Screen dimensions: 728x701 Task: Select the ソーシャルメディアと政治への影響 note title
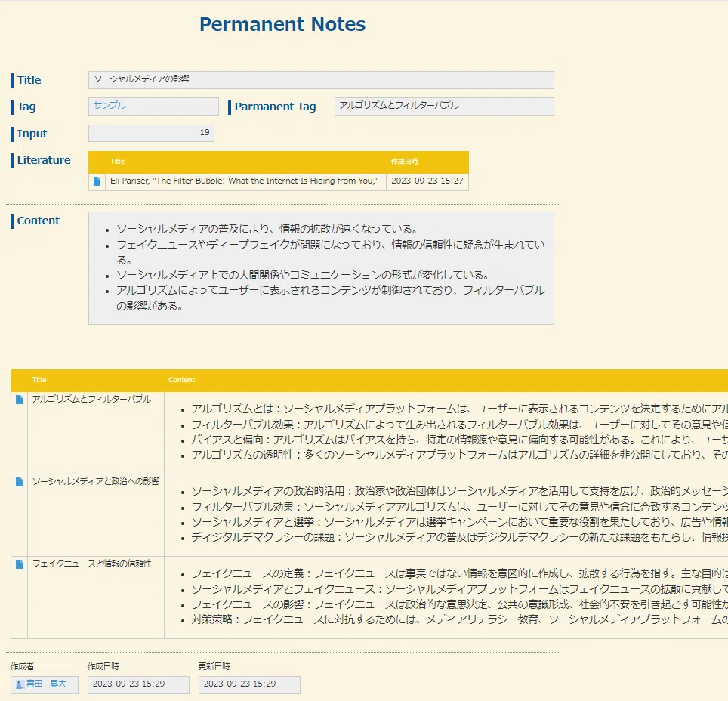[x=96, y=481]
